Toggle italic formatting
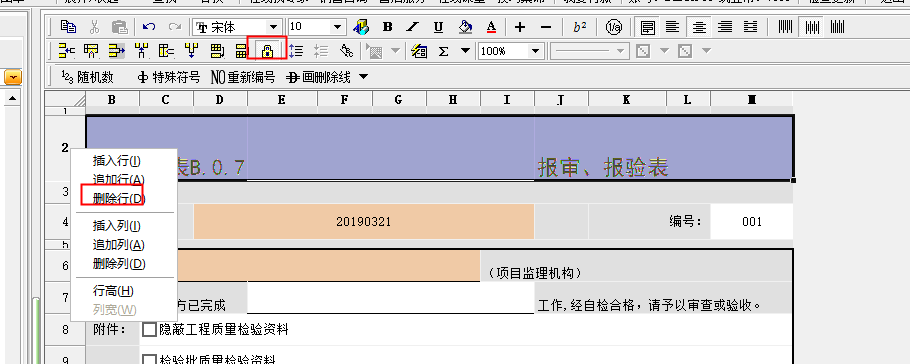Image resolution: width=910 pixels, height=364 pixels. click(413, 27)
